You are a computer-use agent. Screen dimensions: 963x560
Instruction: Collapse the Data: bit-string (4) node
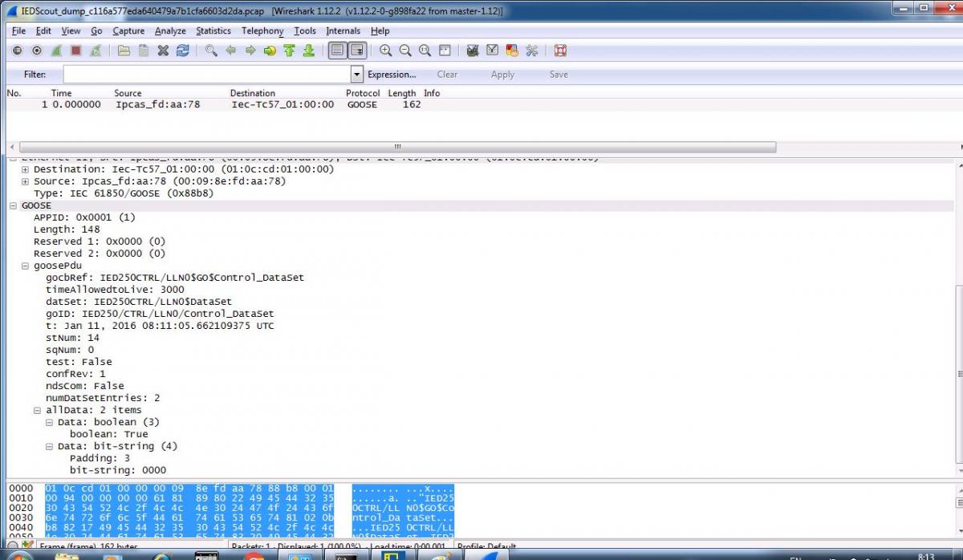pos(49,446)
